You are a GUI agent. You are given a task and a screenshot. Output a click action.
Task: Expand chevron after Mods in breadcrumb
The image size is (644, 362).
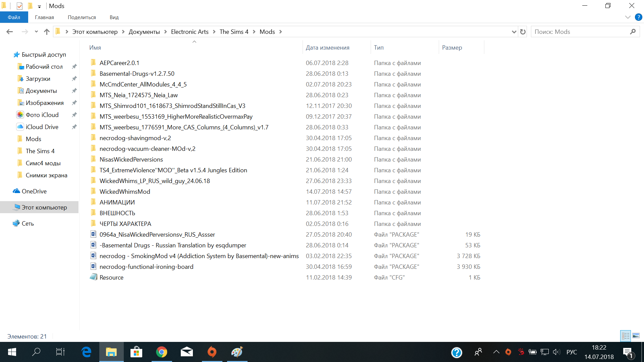point(280,32)
